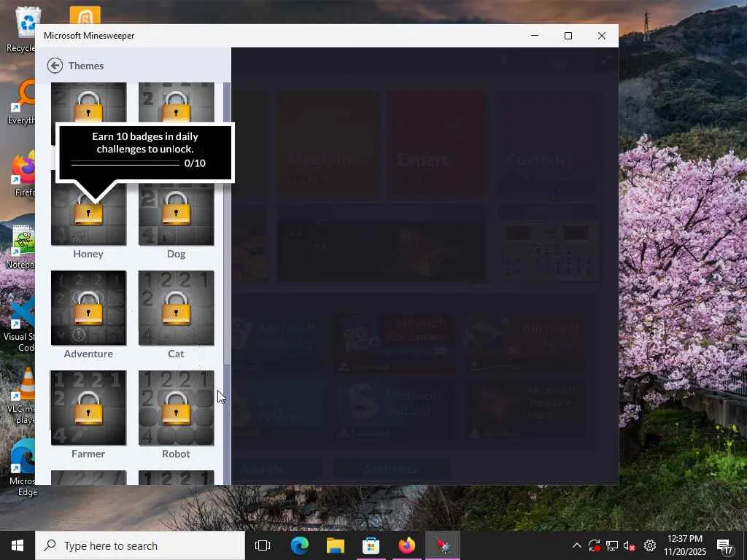Click the 0/10 badge progress counter

pyautogui.click(x=195, y=163)
